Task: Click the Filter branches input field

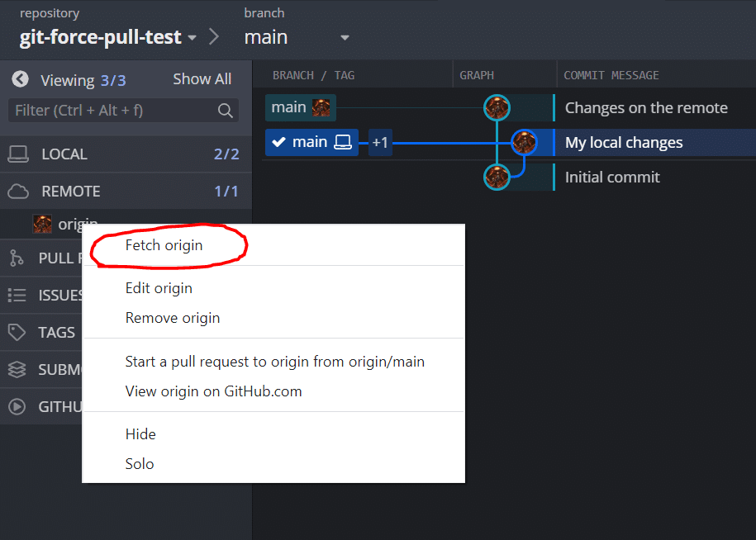Action: [123, 111]
